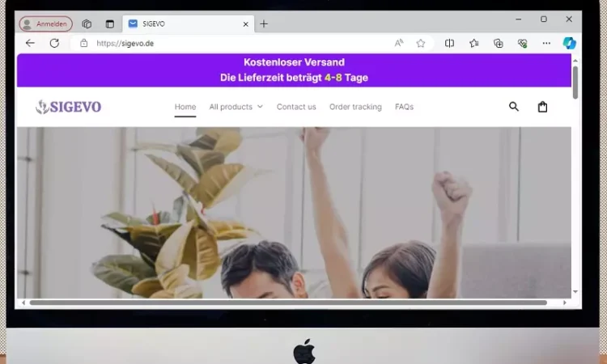Select the SIGEVO browser tab
Viewport: 607px width, 364px height.
click(x=189, y=24)
